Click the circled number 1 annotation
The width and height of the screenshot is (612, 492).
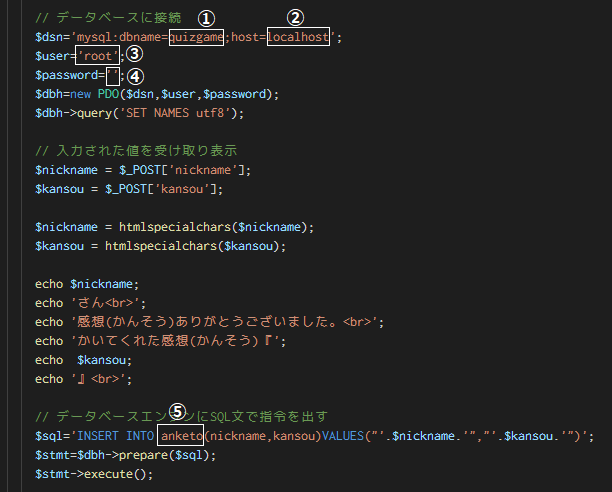click(x=206, y=18)
